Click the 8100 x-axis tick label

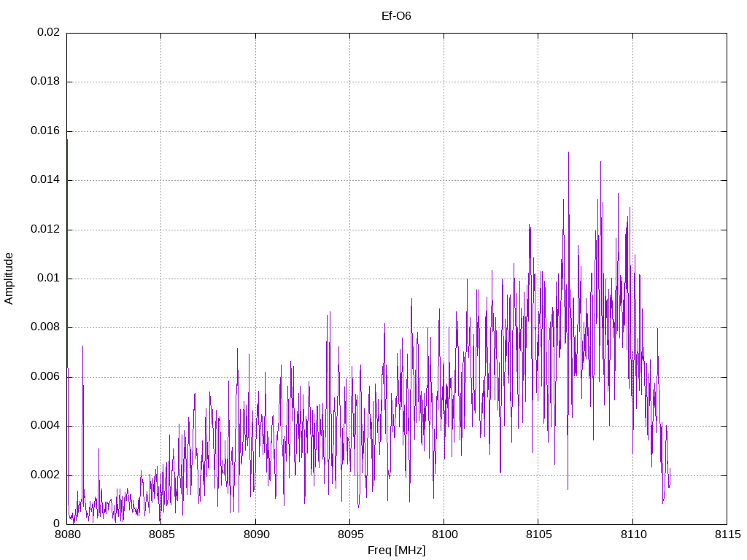444,534
